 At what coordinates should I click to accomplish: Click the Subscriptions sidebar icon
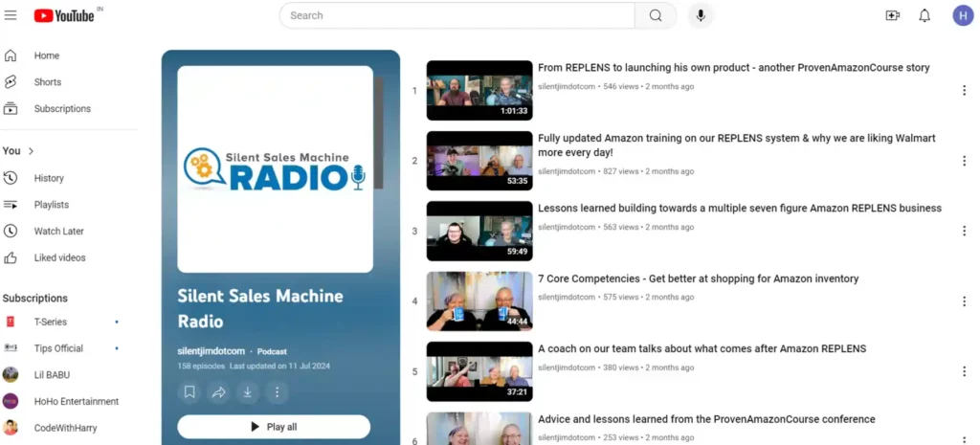(11, 109)
